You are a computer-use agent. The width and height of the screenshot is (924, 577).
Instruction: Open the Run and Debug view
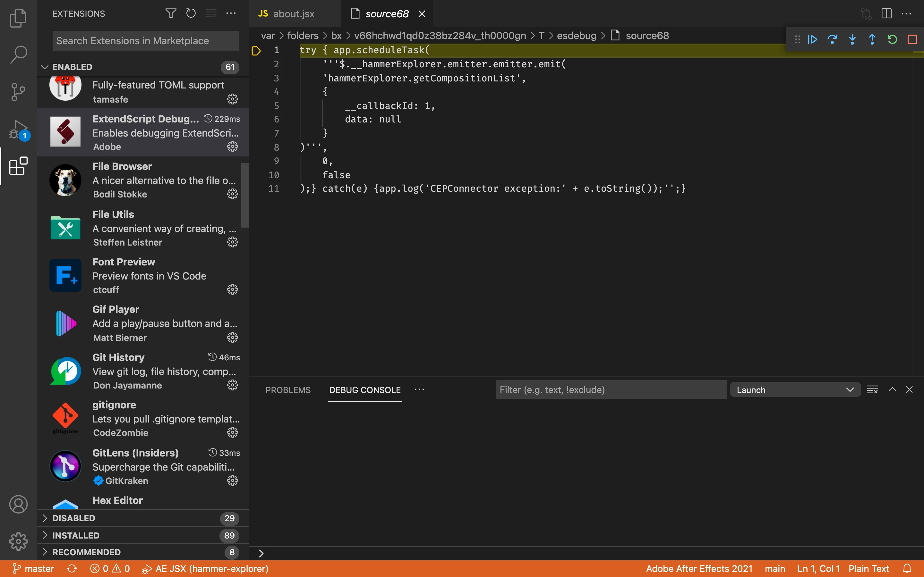[18, 130]
